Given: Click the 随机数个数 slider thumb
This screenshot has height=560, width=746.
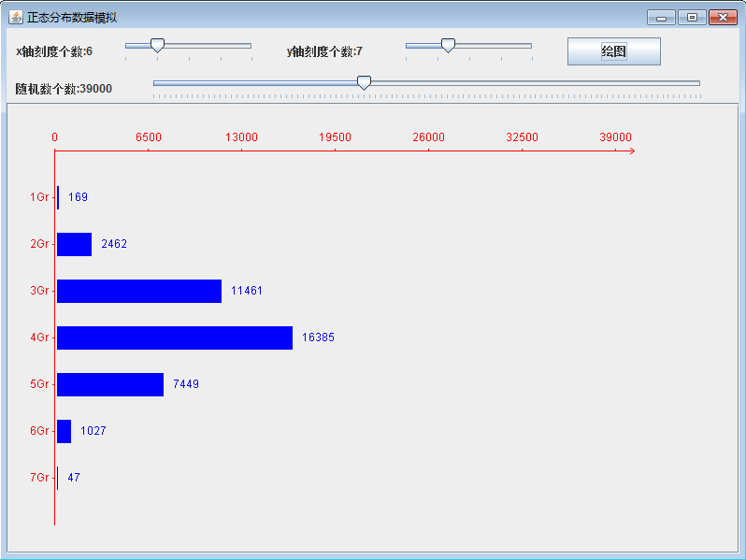Looking at the screenshot, I should click(364, 83).
